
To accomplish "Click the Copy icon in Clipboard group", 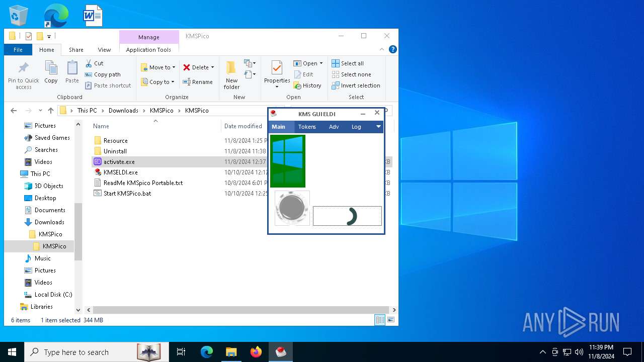I will point(51,68).
